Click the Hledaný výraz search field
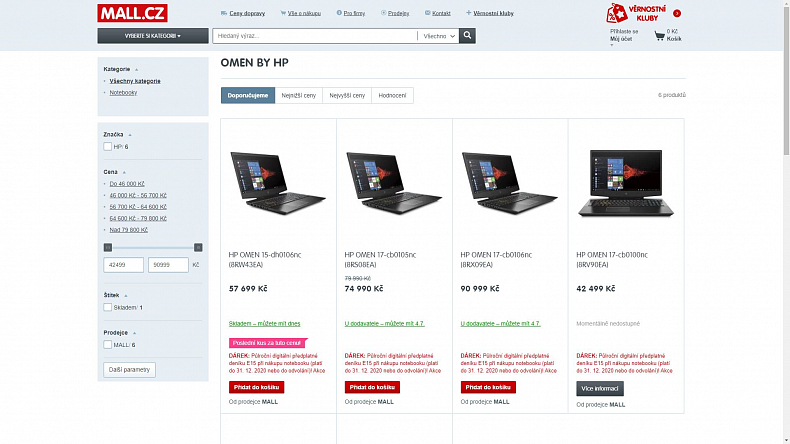This screenshot has width=790, height=444. click(315, 36)
